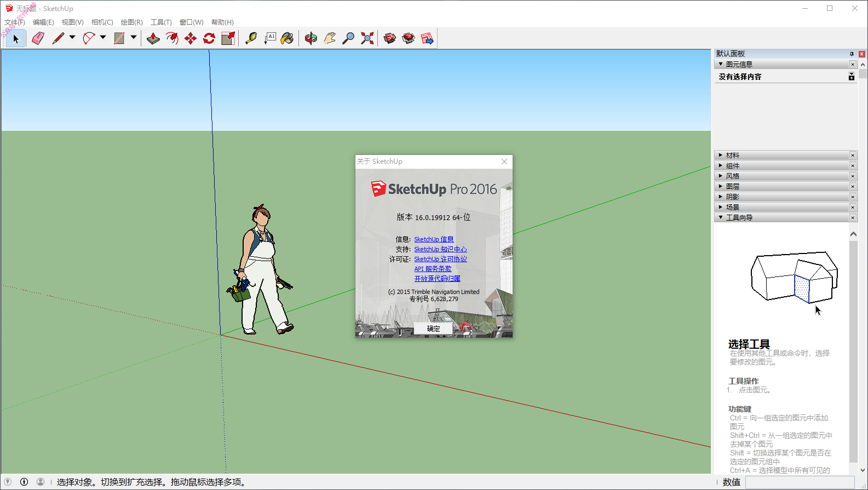Open the Line tool dropdown arrow

pyautogui.click(x=72, y=38)
